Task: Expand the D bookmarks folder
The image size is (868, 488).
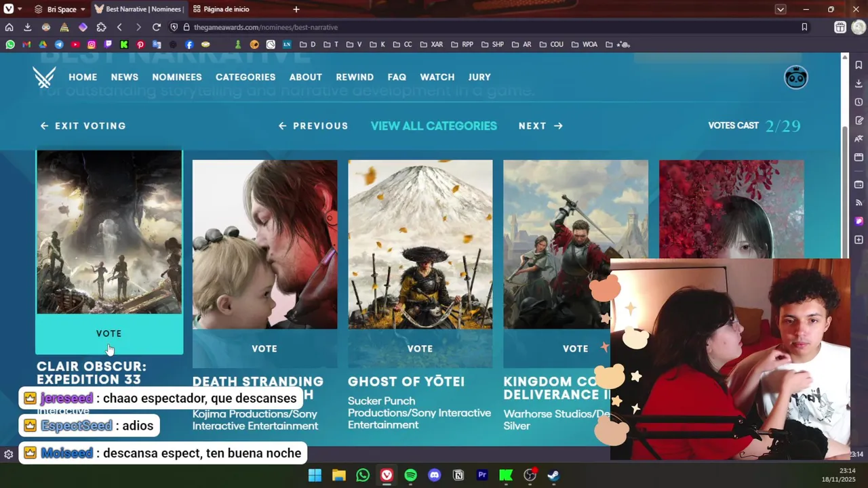Action: [x=308, y=45]
